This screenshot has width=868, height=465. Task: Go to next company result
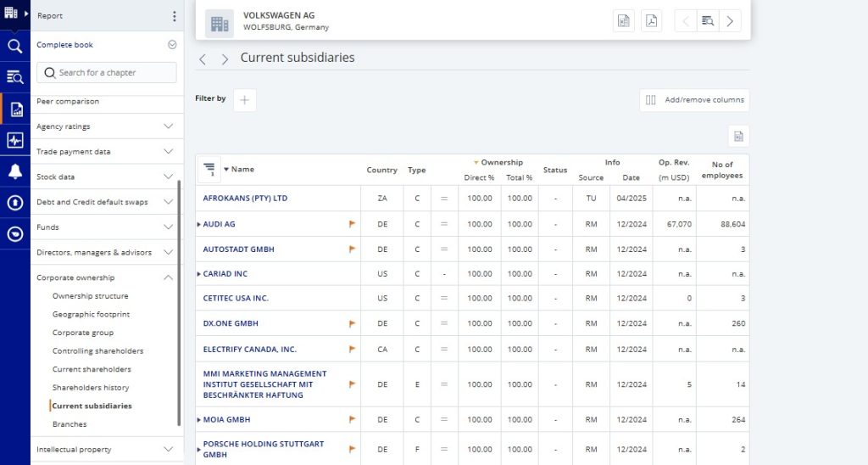730,21
